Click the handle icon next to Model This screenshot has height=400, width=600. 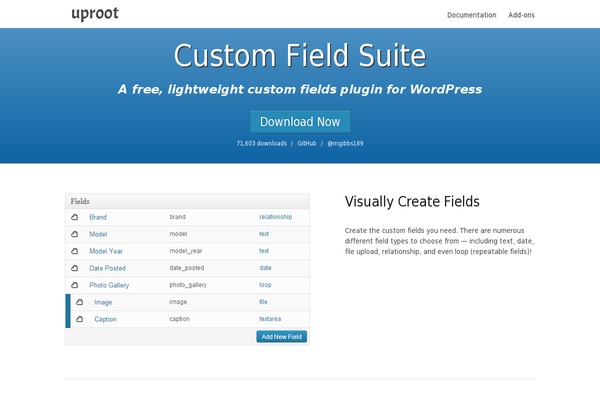75,234
